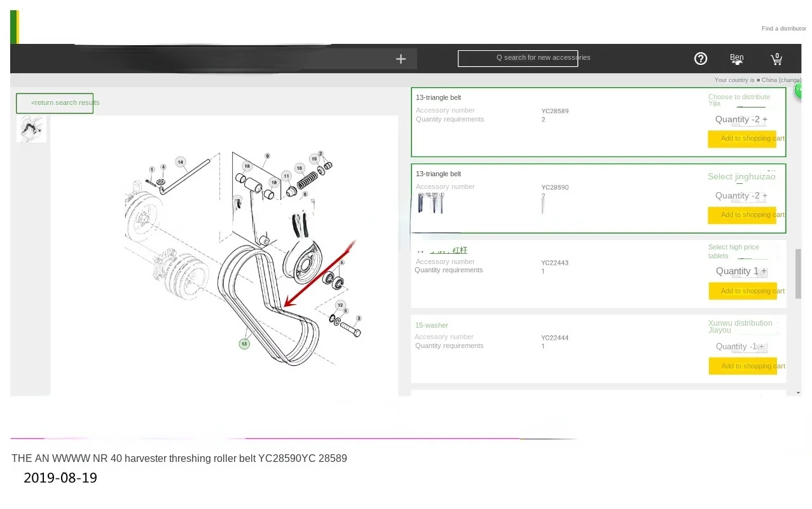This screenshot has height=509, width=812.
Task: Select the diagram thumbnail under return button
Action: pyautogui.click(x=31, y=129)
